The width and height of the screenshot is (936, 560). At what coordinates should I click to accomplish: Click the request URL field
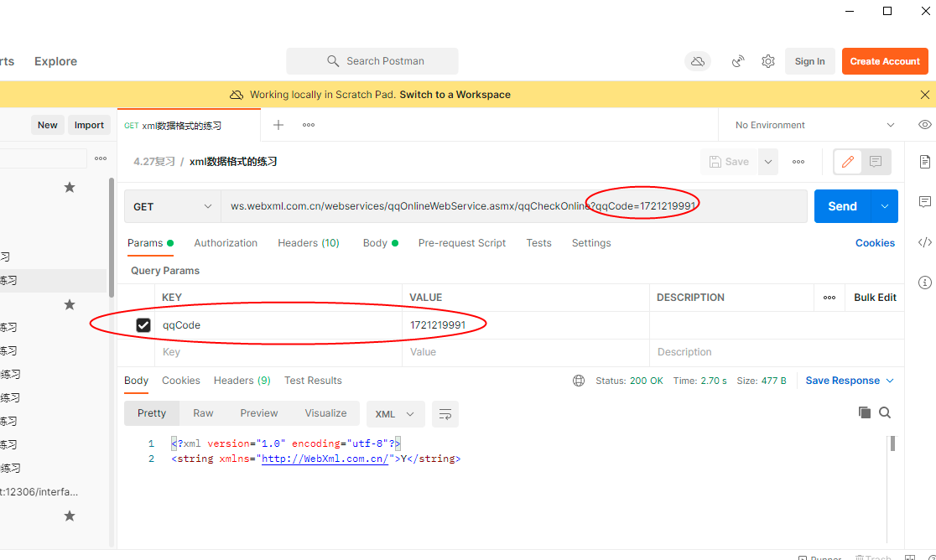point(514,206)
